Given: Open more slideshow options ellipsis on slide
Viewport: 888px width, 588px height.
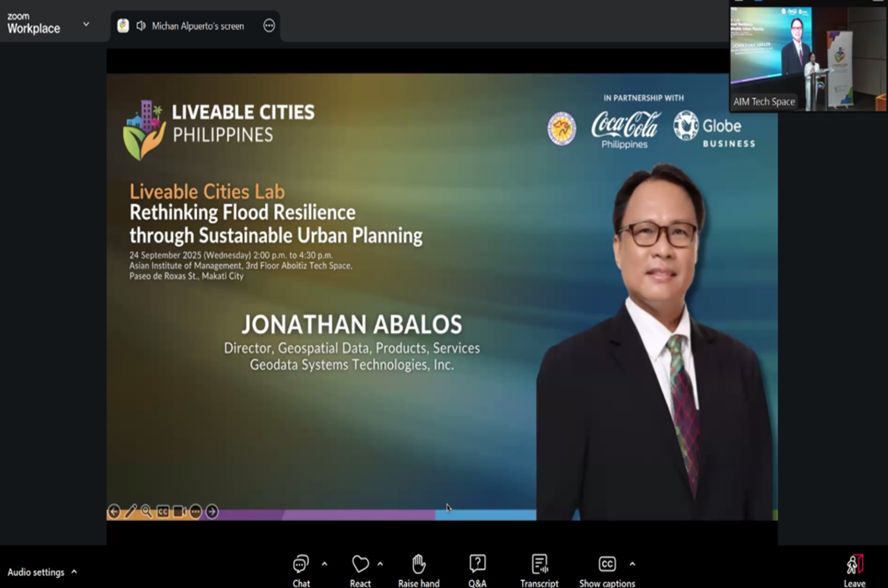Looking at the screenshot, I should [195, 511].
